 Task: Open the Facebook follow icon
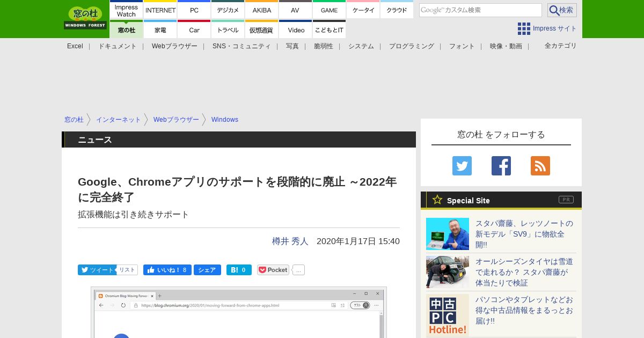click(x=501, y=166)
